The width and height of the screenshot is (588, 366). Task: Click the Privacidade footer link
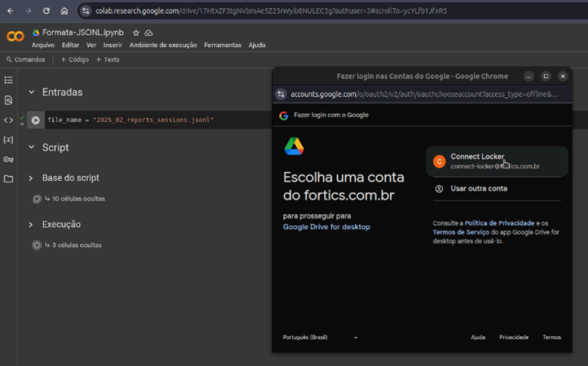point(514,337)
